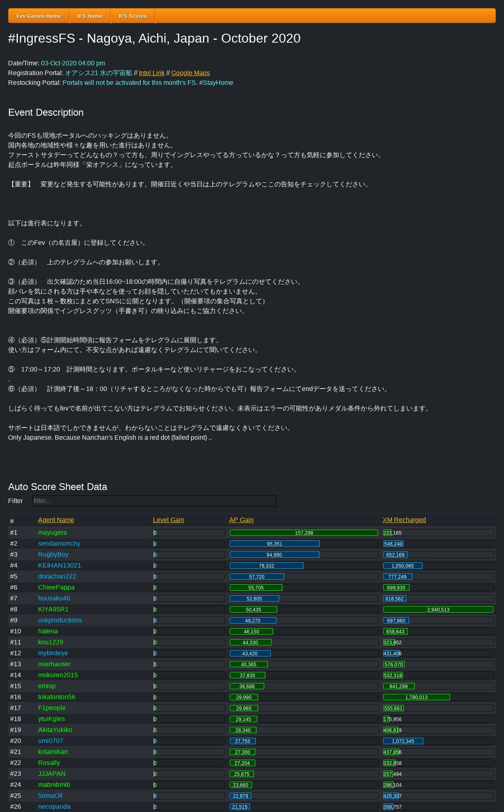Click agent name ytuiKgles
The image size is (504, 812).
(x=52, y=719)
